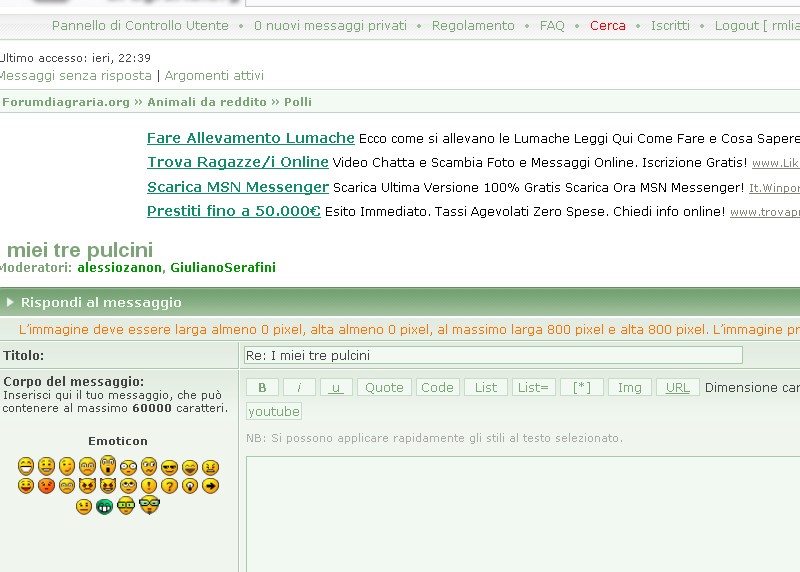
Task: Open the Polli breadcrumb link
Action: point(298,102)
